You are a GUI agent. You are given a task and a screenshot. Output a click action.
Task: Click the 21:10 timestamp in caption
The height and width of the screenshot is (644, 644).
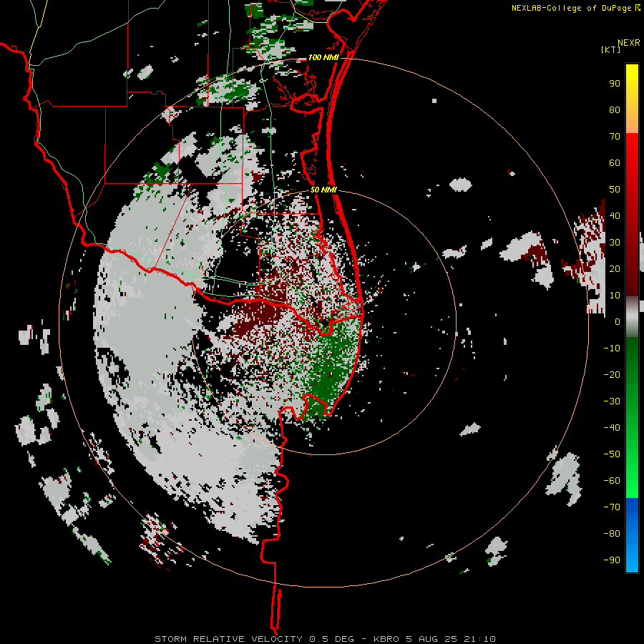click(479, 639)
